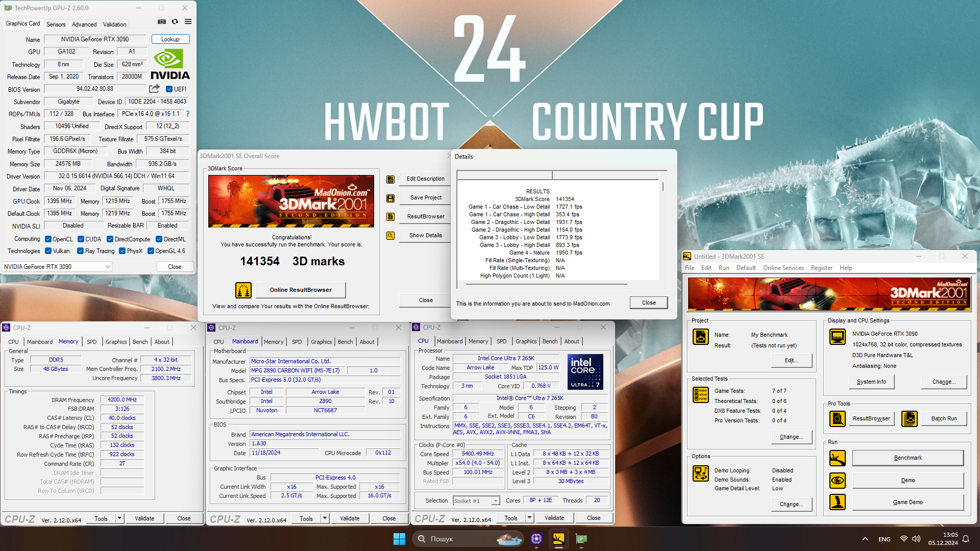Switch to the Sensors tab in GPU-Z

click(x=56, y=24)
